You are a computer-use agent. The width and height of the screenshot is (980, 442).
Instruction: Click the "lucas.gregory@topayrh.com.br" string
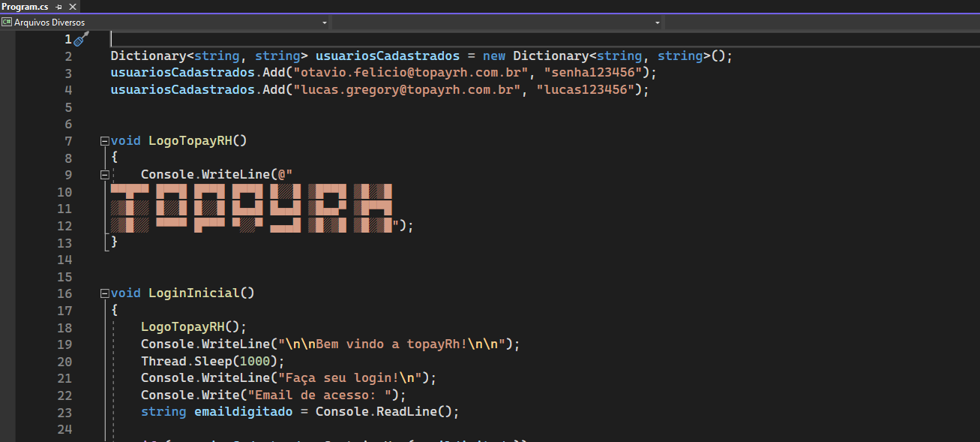click(407, 90)
